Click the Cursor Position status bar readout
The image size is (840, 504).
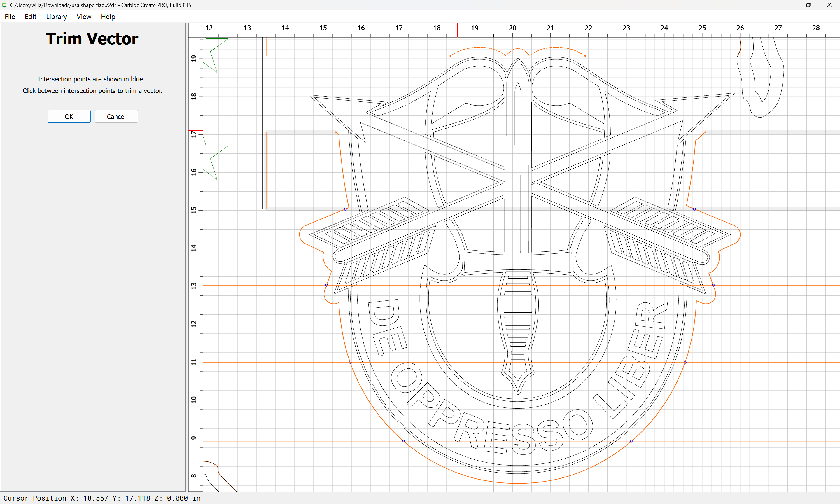[102, 498]
